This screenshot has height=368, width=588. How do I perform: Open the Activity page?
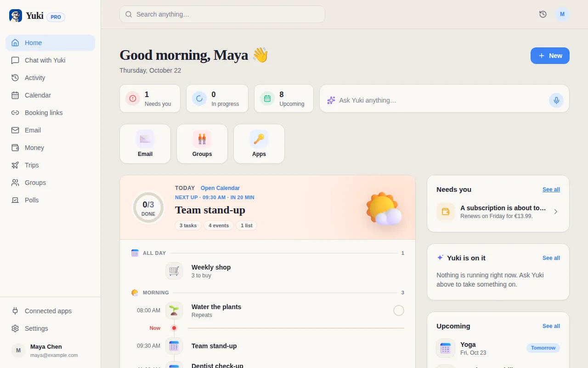tap(51, 78)
